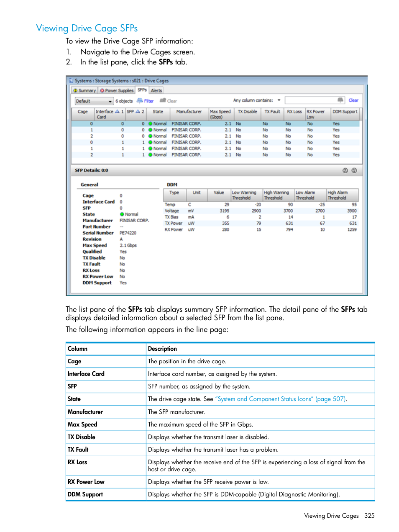Click the SFP column sort arrow icon
This screenshot has height=532, width=399.
coord(138,111)
